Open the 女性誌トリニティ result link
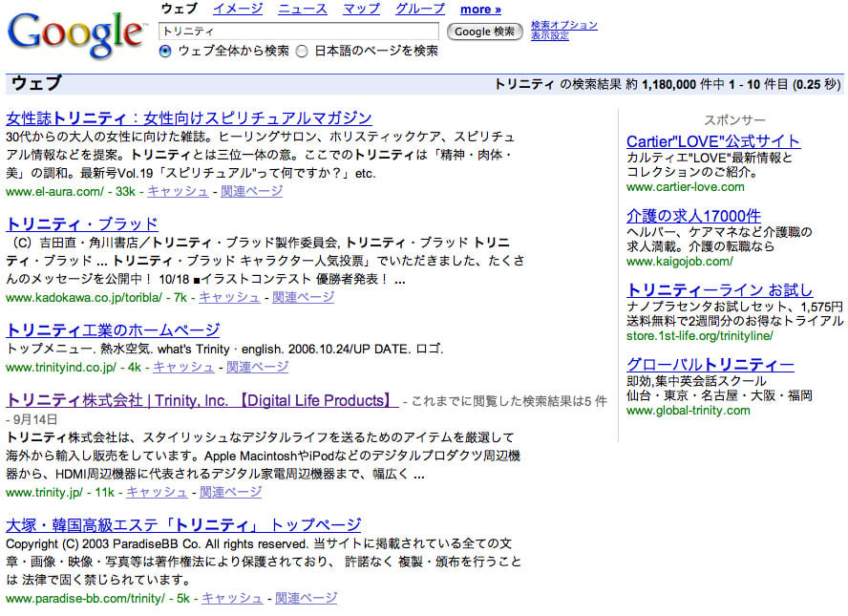 [188, 117]
